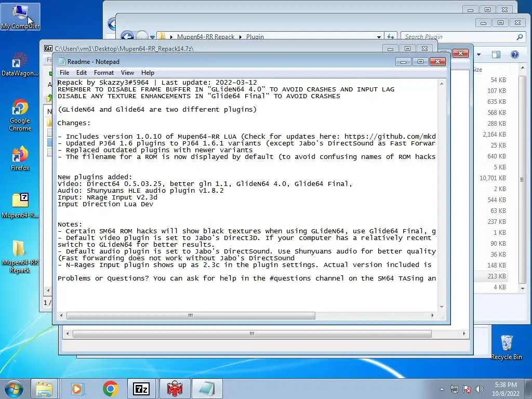532x399 pixels.
Task: Open Notepad Format menu
Action: [104, 73]
